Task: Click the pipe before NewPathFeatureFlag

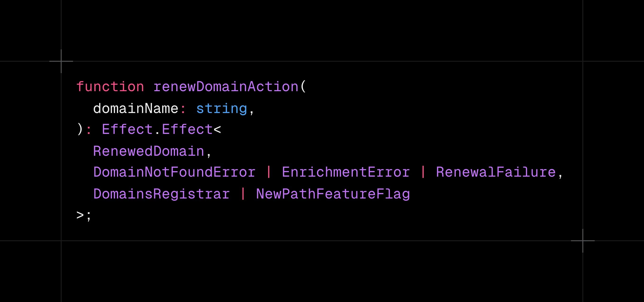Action: (243, 194)
